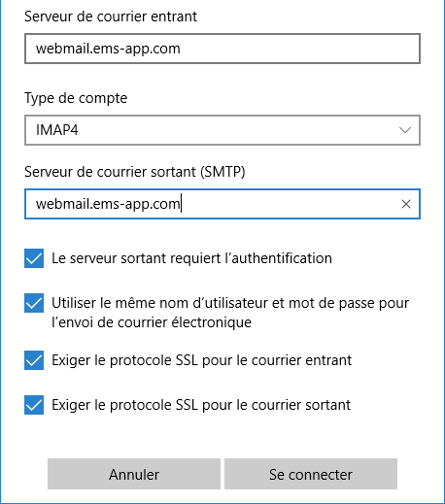Toggle same username and password checkbox
Image resolution: width=445 pixels, height=504 pixels.
[34, 303]
